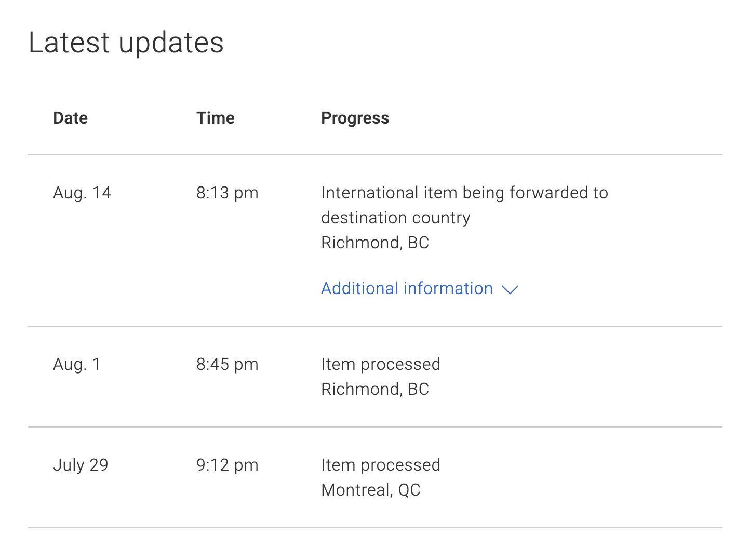The height and width of the screenshot is (560, 749).
Task: Click the destination country text line
Action: pos(395,218)
